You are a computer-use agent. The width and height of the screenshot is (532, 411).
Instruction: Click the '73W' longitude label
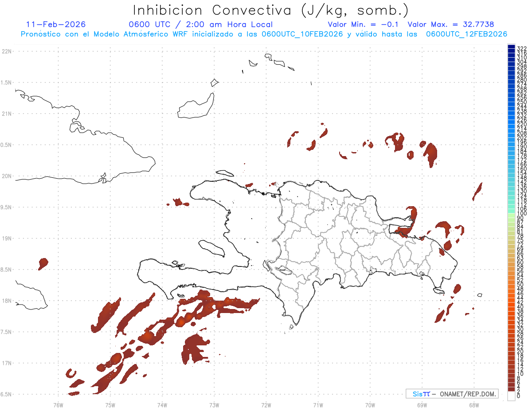point(214,405)
